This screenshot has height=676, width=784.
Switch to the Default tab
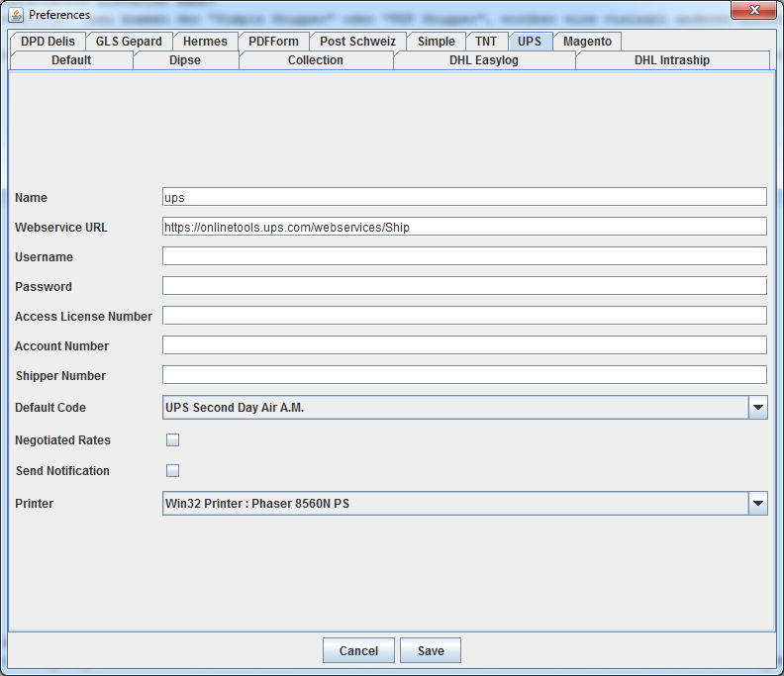pos(71,60)
